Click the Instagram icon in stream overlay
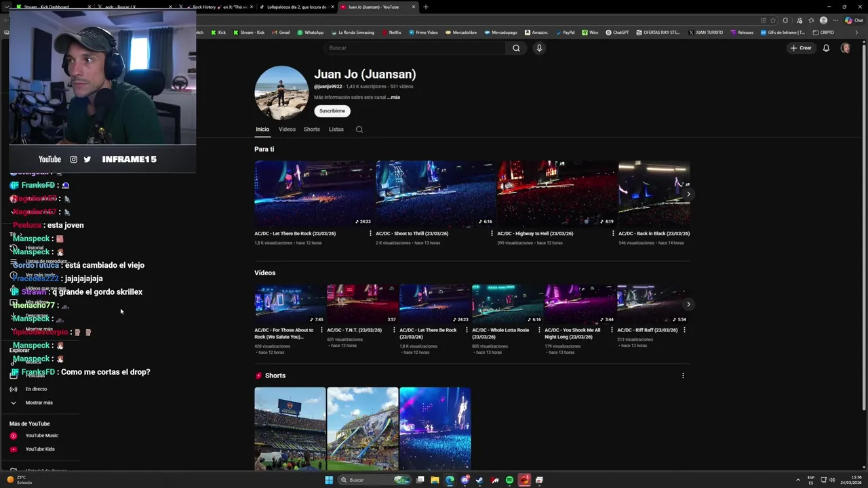This screenshot has height=488, width=868. (x=73, y=159)
